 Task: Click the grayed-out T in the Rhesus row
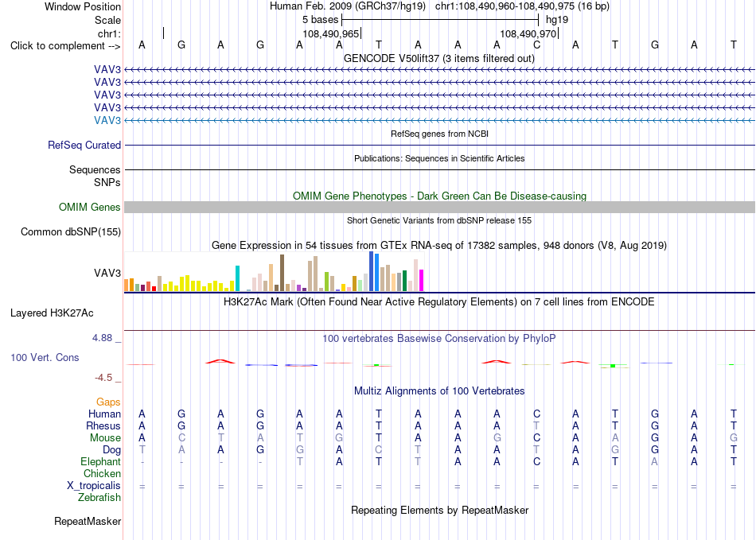pos(536,425)
